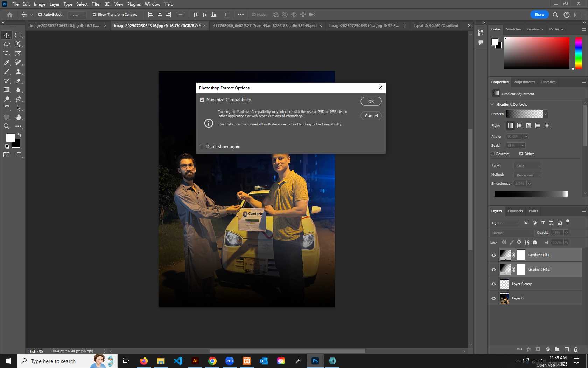
Task: Select the Path Selection tool
Action: click(x=18, y=108)
